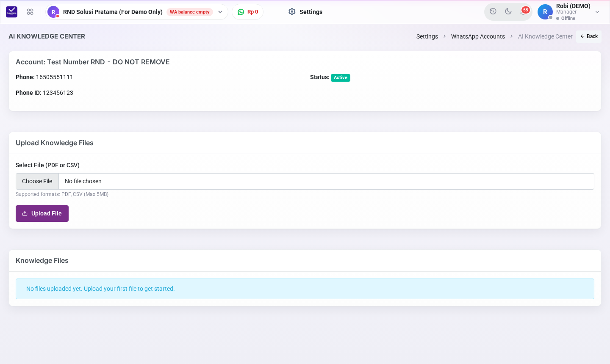Viewport: 610px width, 364px height.
Task: Click the Settings gear icon
Action: 292,11
